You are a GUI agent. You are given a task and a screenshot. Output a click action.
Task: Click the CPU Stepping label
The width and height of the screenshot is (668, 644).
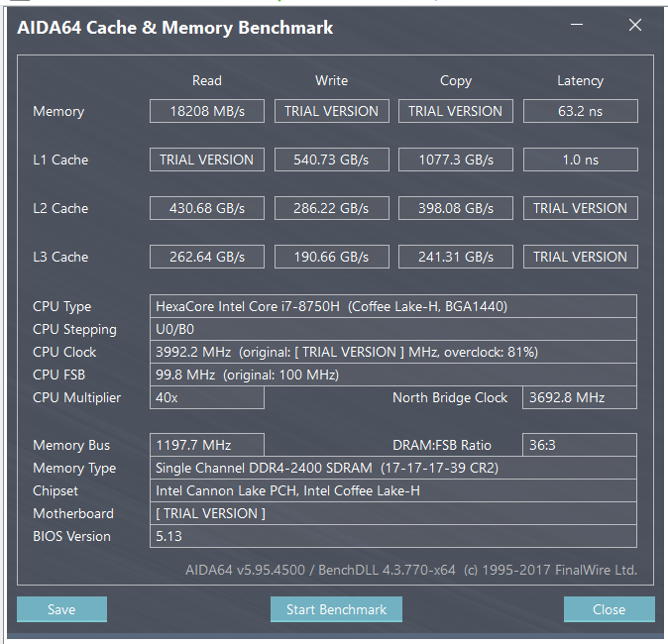tap(74, 330)
